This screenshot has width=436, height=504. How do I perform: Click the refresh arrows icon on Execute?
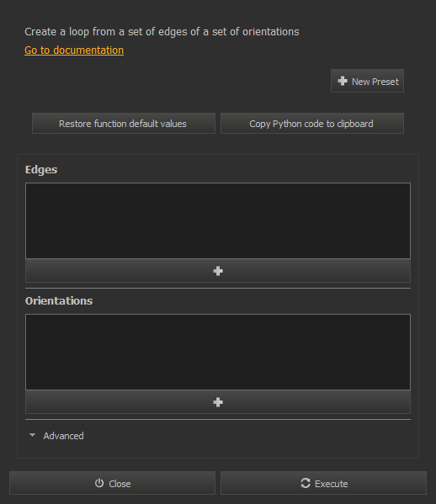tap(306, 483)
